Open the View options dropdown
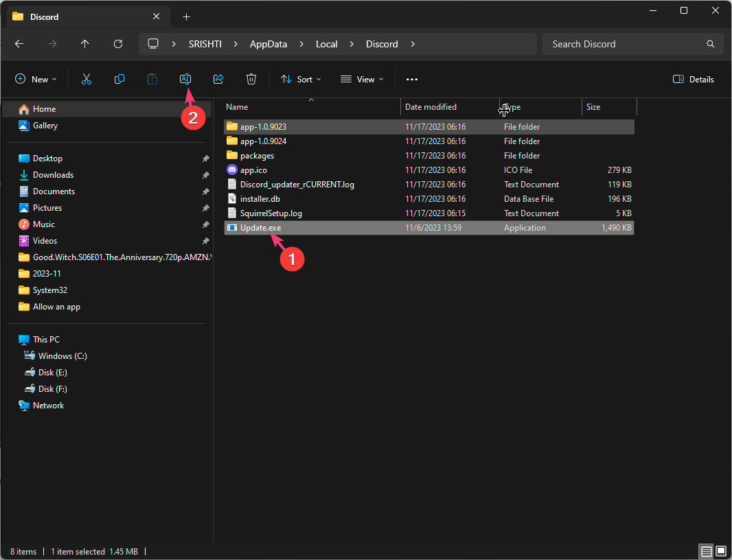 pyautogui.click(x=362, y=79)
